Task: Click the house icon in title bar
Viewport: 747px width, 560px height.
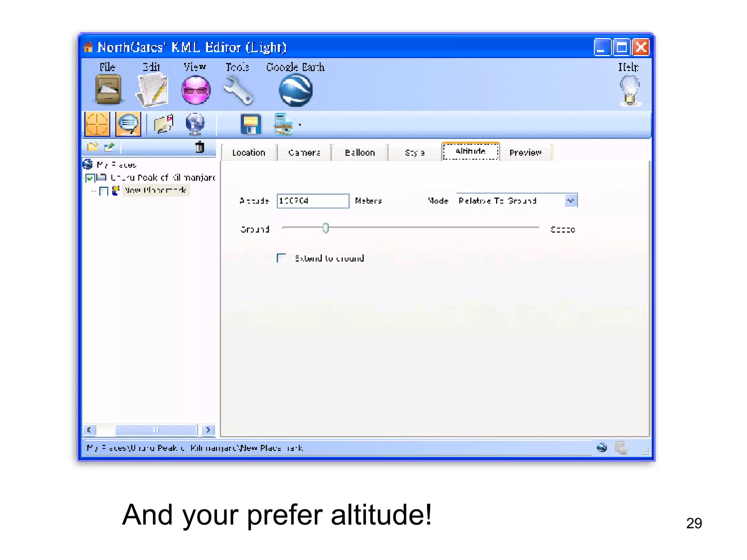Action: 88,47
